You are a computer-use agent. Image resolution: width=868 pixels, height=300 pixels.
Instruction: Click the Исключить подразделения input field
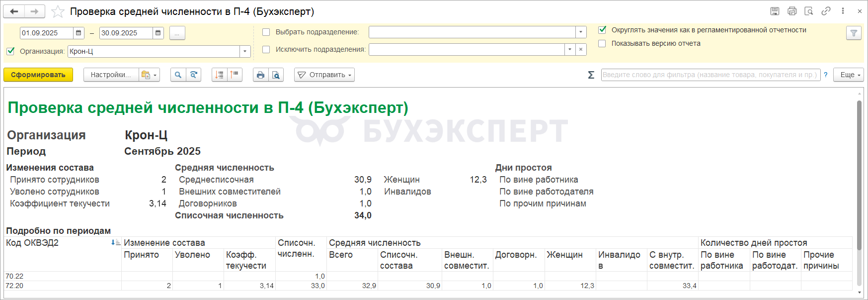click(467, 49)
